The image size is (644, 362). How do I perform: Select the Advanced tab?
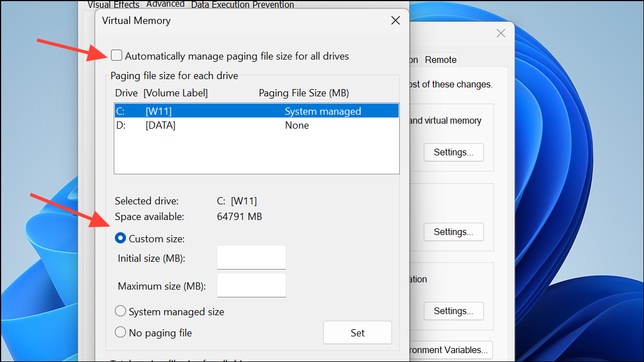pos(165,3)
